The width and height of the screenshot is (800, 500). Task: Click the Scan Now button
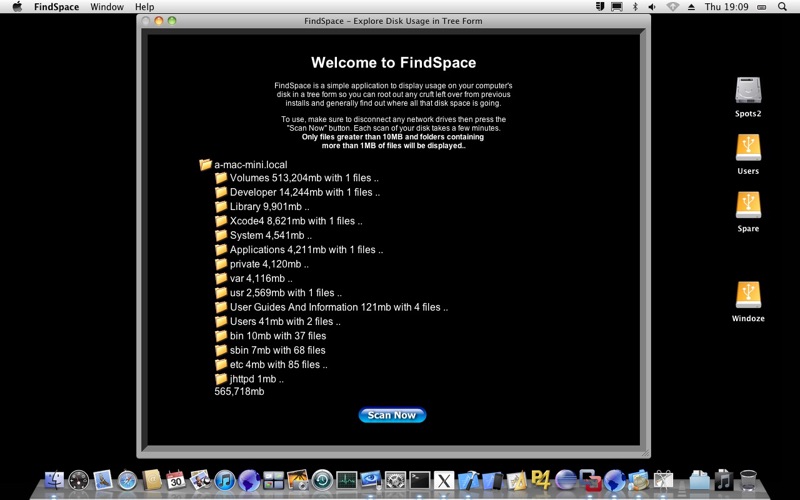tap(392, 415)
